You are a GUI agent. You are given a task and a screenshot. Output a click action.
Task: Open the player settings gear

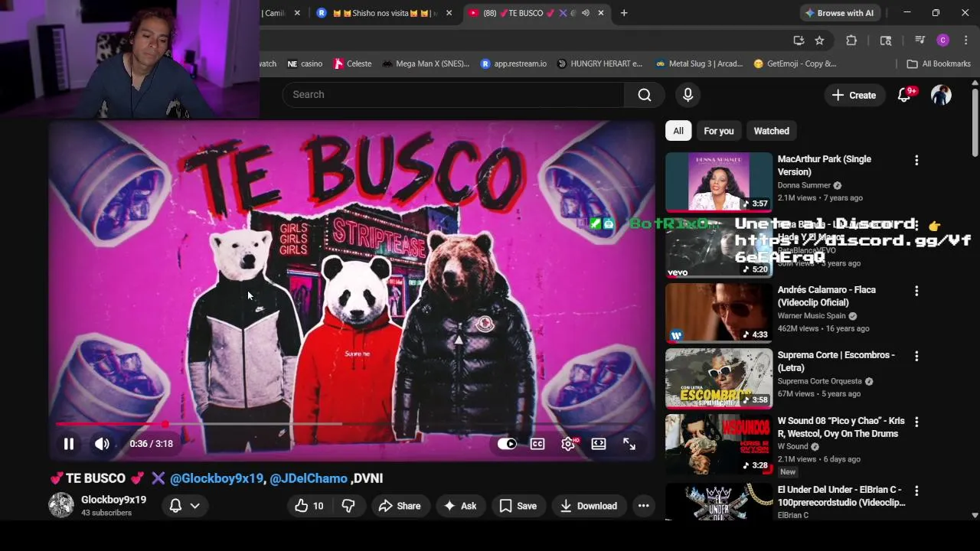point(568,444)
